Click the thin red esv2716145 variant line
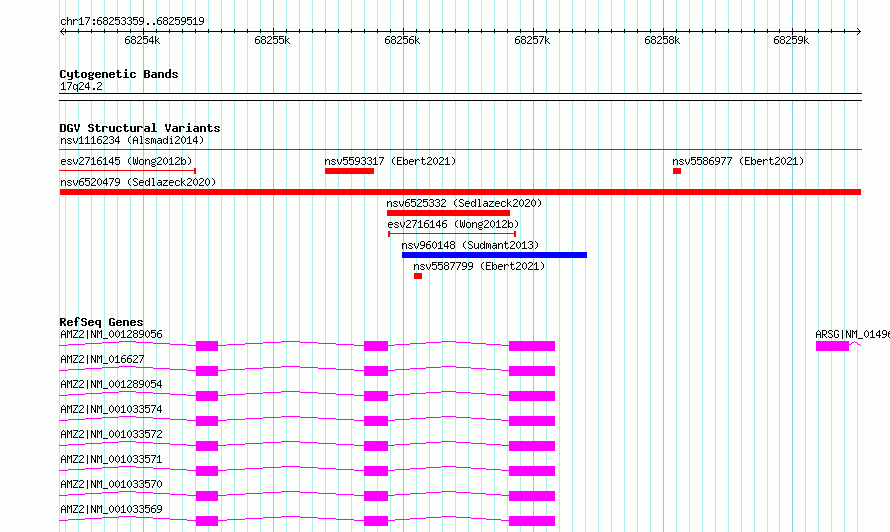 click(127, 170)
